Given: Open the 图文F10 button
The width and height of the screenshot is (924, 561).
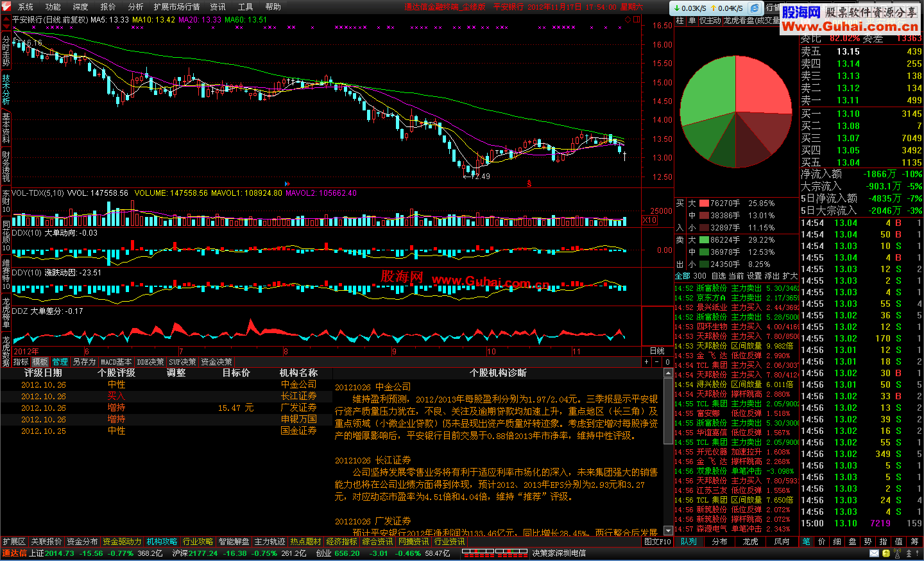Looking at the screenshot, I should (658, 542).
